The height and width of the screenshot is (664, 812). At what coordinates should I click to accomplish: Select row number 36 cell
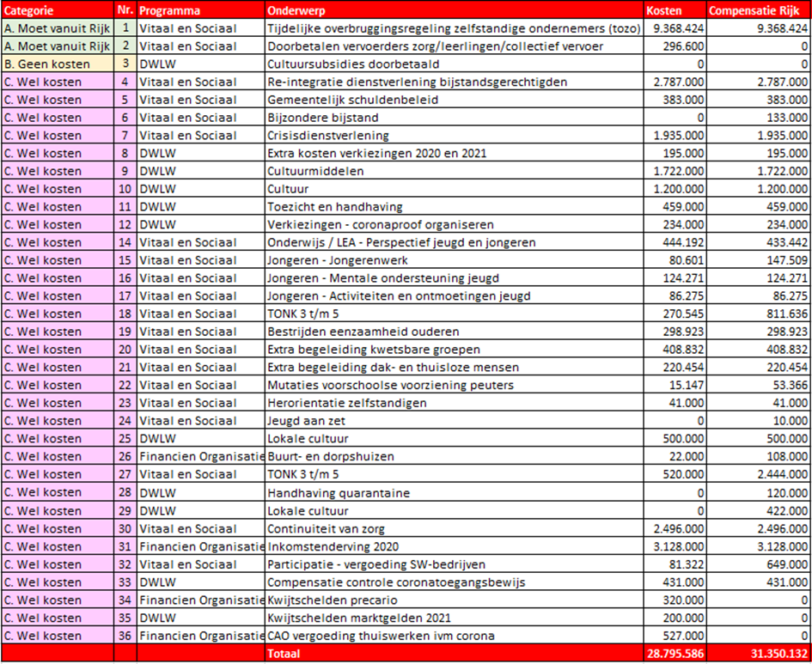pos(125,636)
